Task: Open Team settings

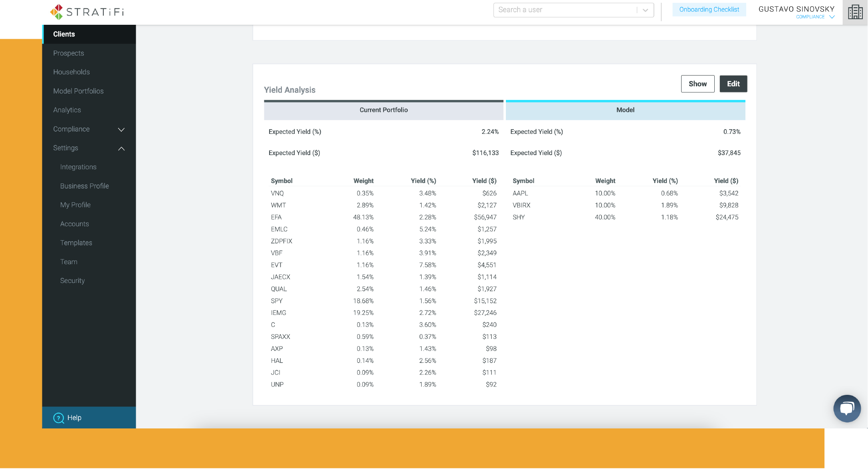Action: pos(69,262)
